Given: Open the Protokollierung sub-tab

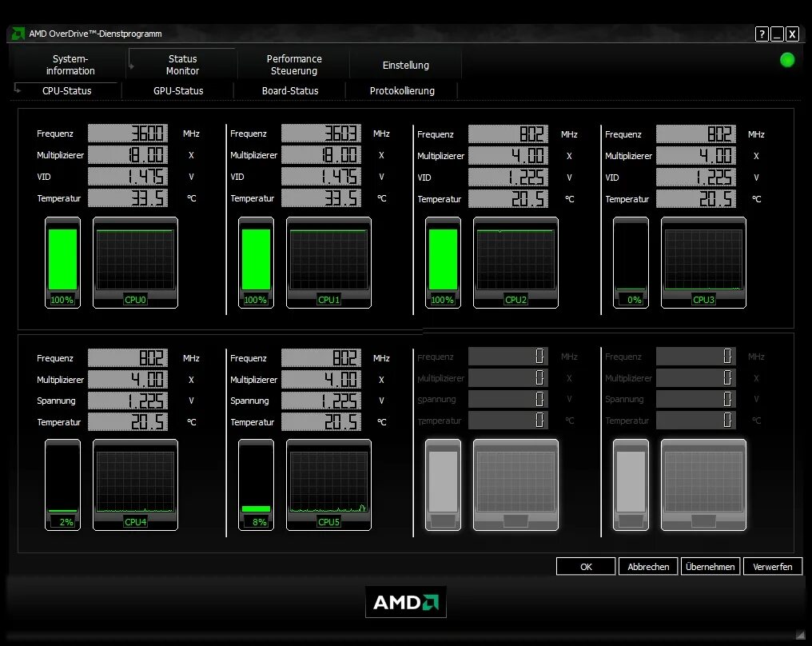Looking at the screenshot, I should [402, 90].
